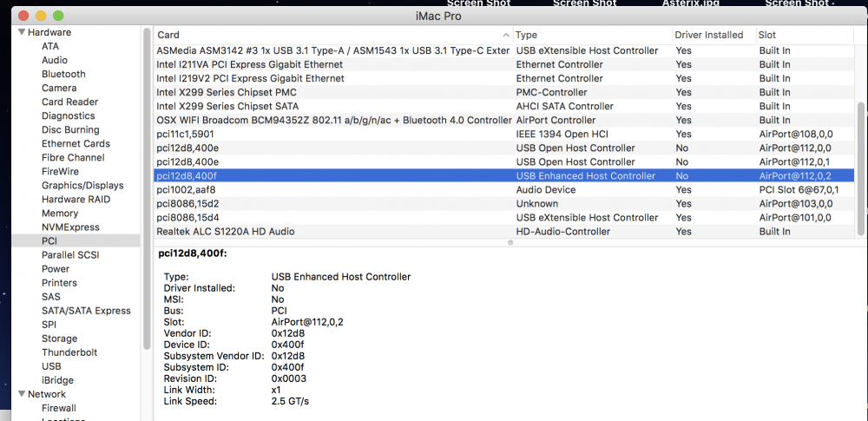Viewport: 868px width, 421px height.
Task: Select Camera in the sidebar
Action: (59, 88)
